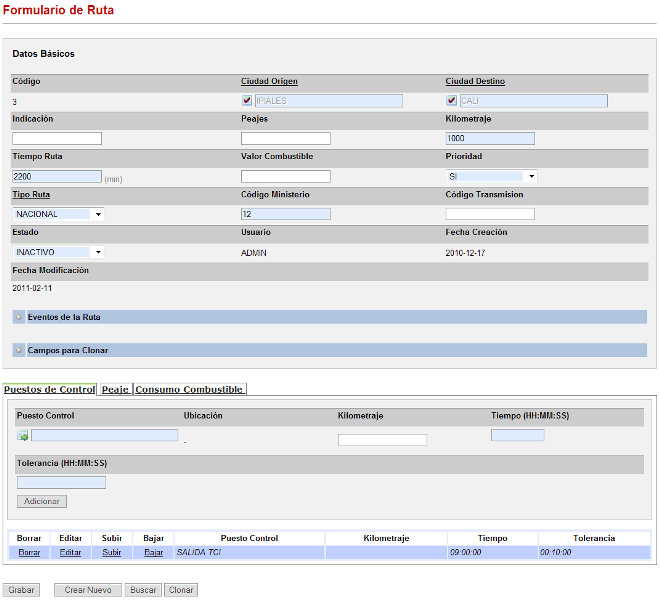
Task: Switch to the Peaje tab
Action: [x=115, y=389]
